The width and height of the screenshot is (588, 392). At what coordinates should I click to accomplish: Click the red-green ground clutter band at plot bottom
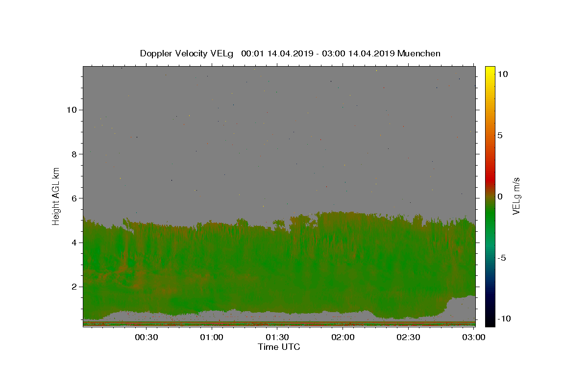pyautogui.click(x=279, y=324)
